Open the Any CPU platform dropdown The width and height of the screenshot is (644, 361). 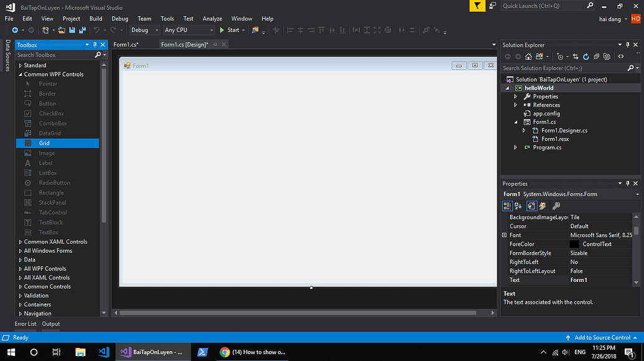tap(210, 29)
